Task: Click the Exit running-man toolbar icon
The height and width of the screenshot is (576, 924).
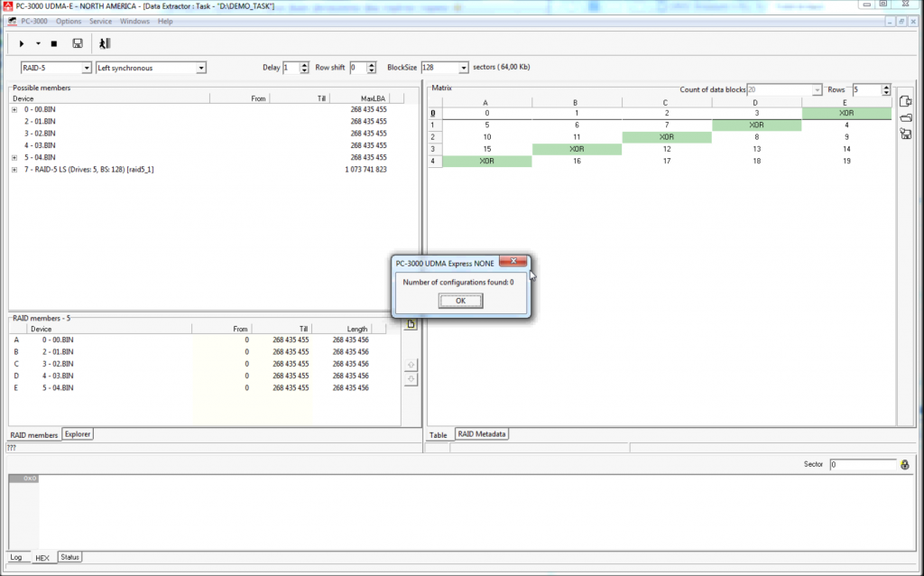Action: point(105,43)
